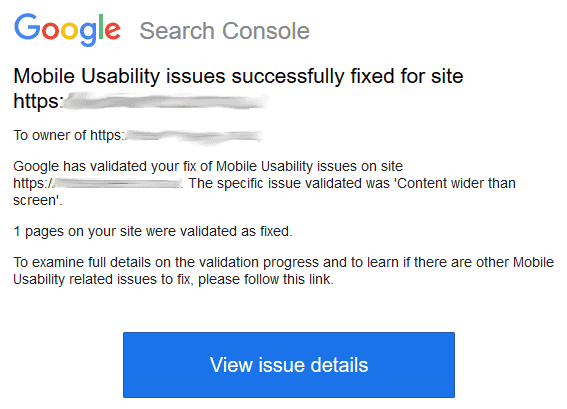Click the word 'Console' in the header
This screenshot has height=409, width=567.
tap(266, 31)
